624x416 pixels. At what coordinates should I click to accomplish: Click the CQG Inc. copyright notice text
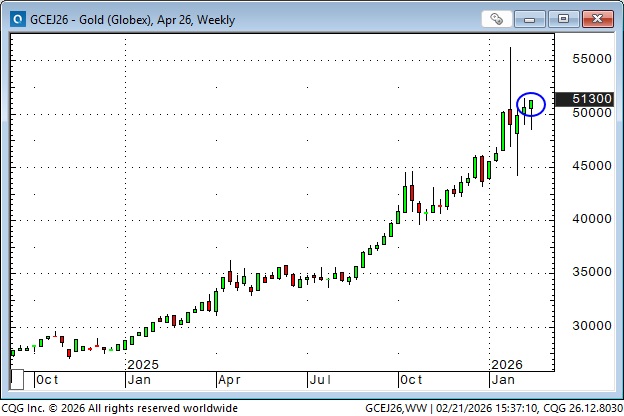(120, 408)
